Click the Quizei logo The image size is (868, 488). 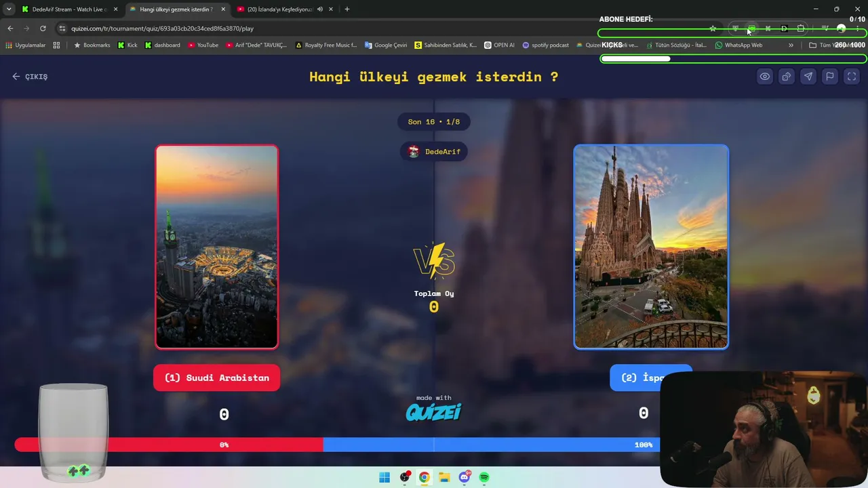[434, 411]
